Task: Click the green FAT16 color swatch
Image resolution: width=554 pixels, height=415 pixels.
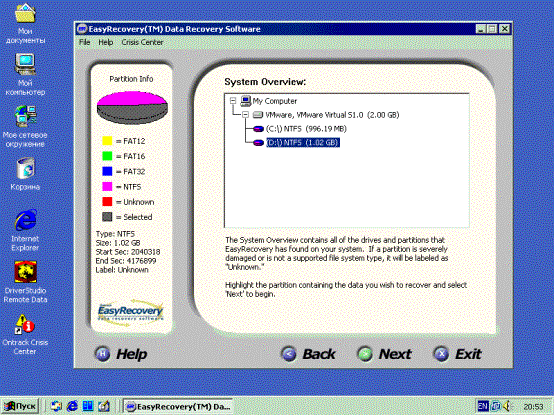Action: click(x=107, y=156)
